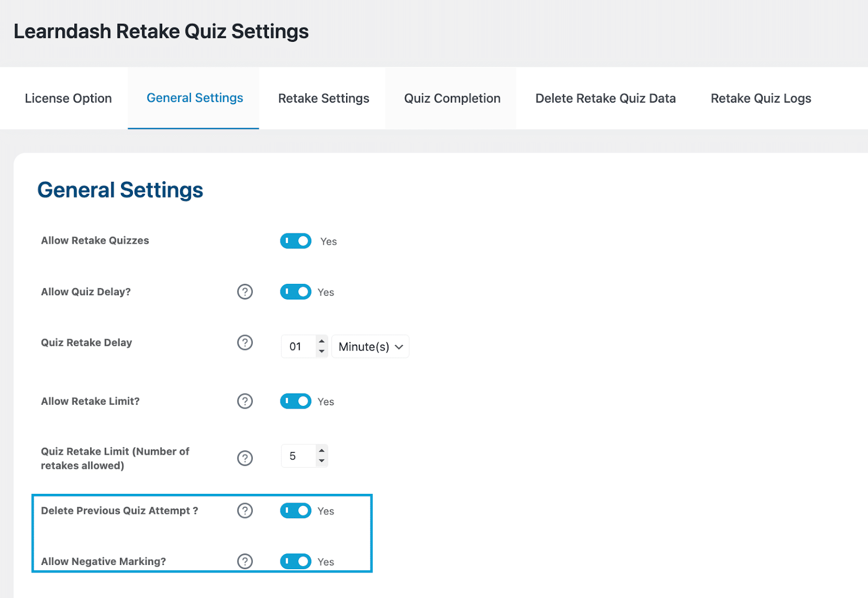
Task: View help for Quiz Retake Limit number
Action: pos(245,459)
